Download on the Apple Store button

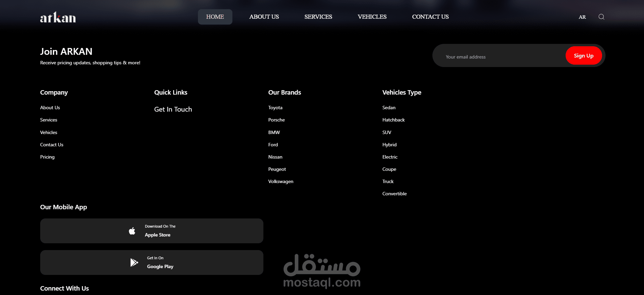click(x=152, y=231)
